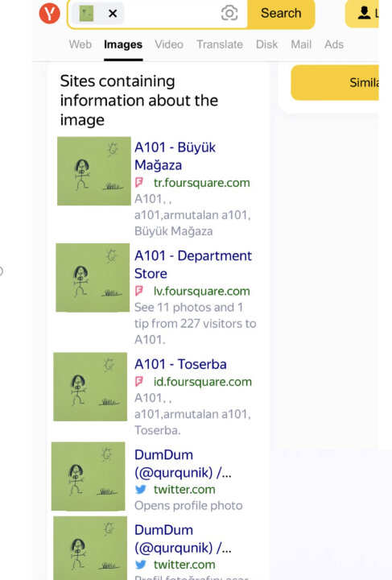Click uploaded image thumbnail in search box
Viewport: 392px width, 580px height.
click(86, 14)
